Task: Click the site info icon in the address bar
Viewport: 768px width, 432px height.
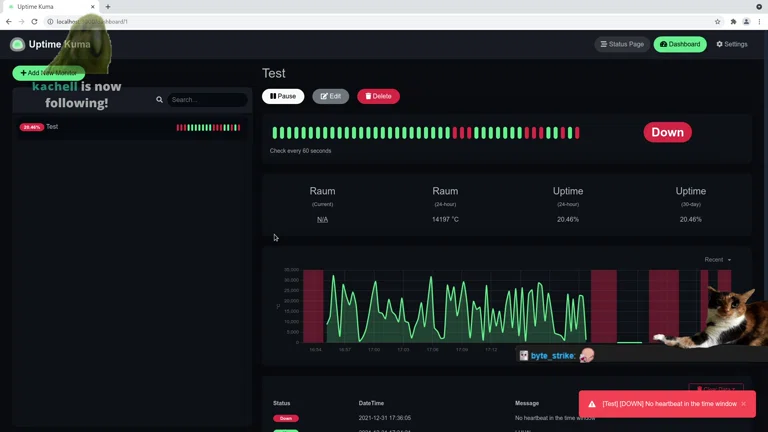Action: (x=50, y=22)
